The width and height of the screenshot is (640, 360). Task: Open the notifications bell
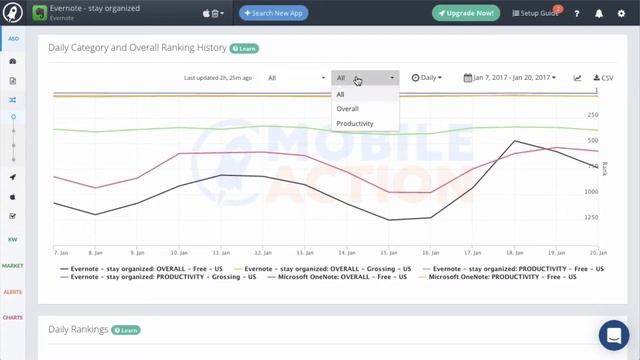pyautogui.click(x=599, y=13)
